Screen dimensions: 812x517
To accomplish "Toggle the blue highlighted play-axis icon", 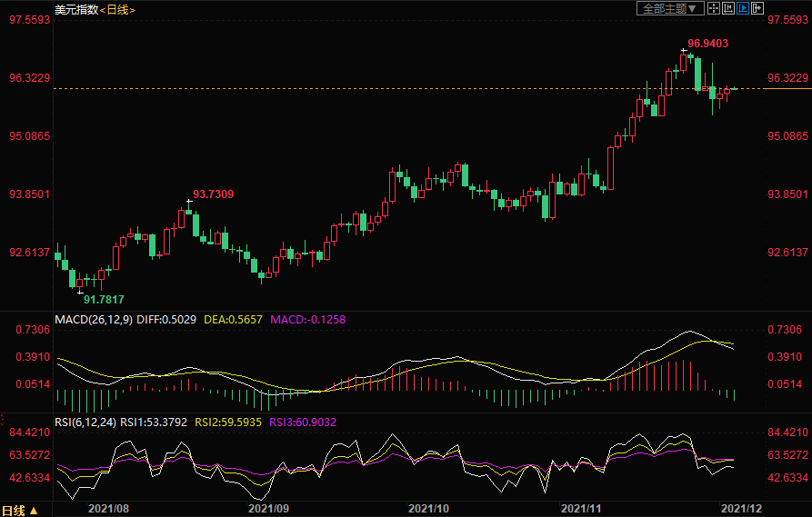I will tap(742, 8).
